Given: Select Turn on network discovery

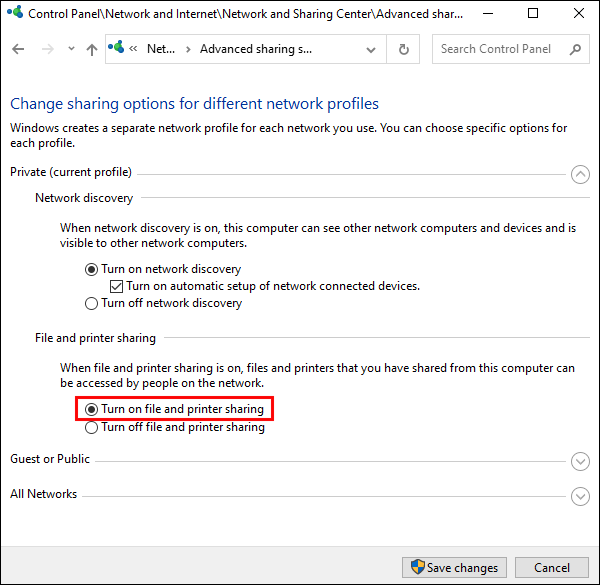Looking at the screenshot, I should [163, 269].
